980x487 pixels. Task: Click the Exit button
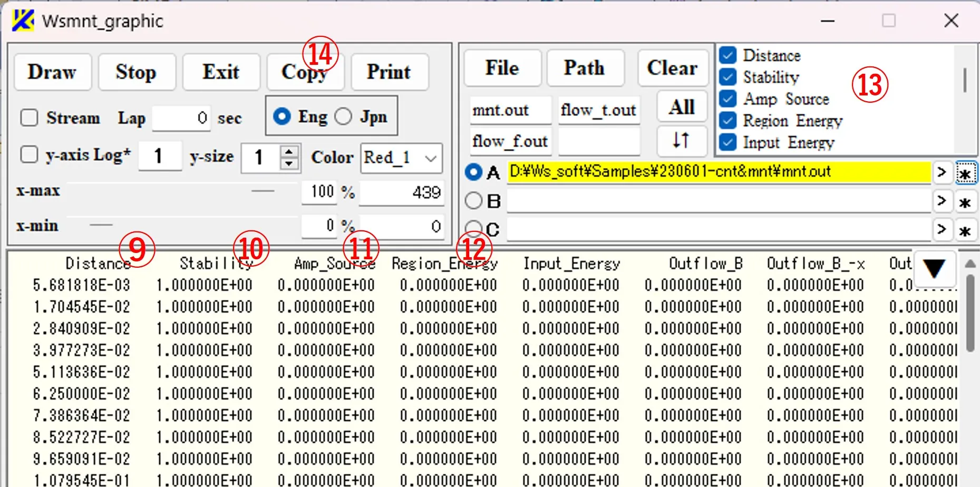click(221, 72)
